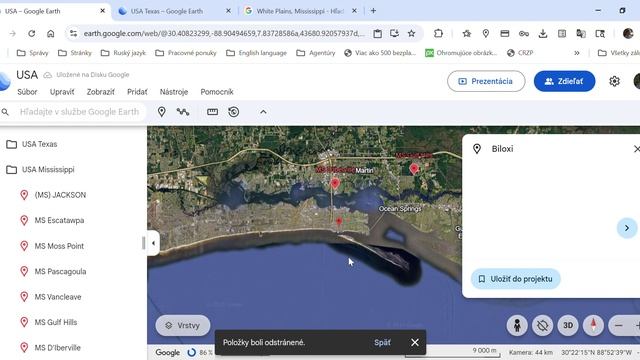Bookmark this page with the star icon

[411, 33]
